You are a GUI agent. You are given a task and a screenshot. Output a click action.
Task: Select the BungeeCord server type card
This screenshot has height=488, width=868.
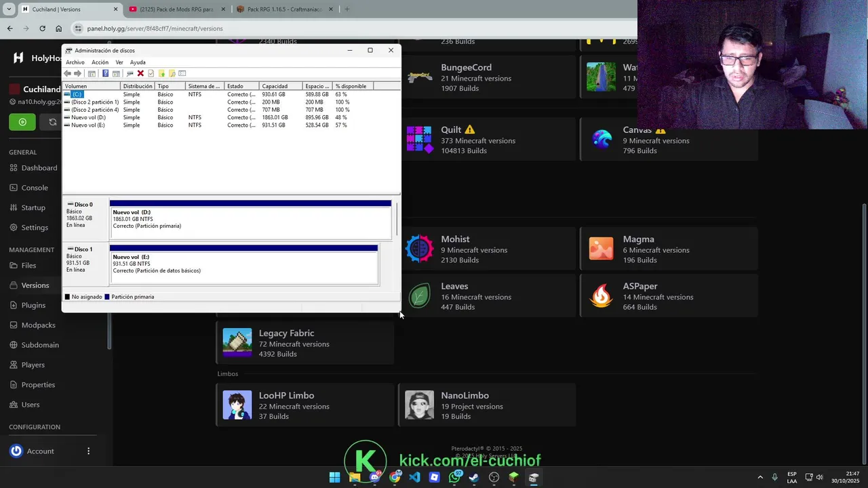[x=488, y=77]
